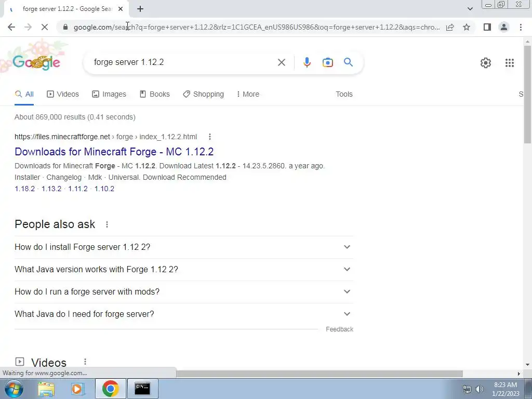This screenshot has width=532, height=399.
Task: Click the horizontal scrollbar right arrow
Action: coord(518,374)
